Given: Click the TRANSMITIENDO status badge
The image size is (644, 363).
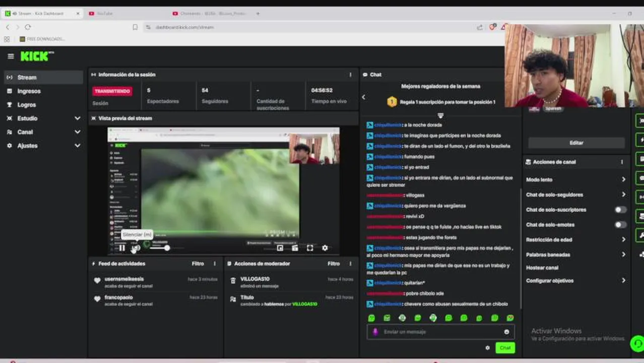Looking at the screenshot, I should (x=112, y=91).
